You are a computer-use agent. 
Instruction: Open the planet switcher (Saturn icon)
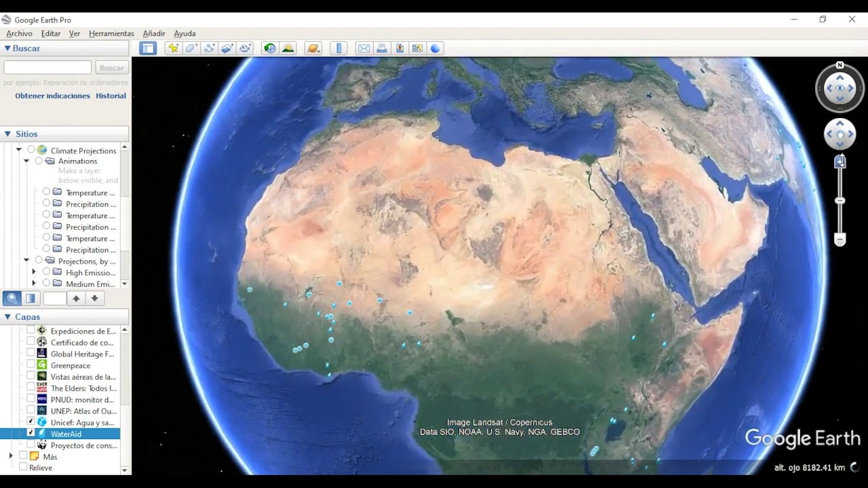tap(313, 48)
